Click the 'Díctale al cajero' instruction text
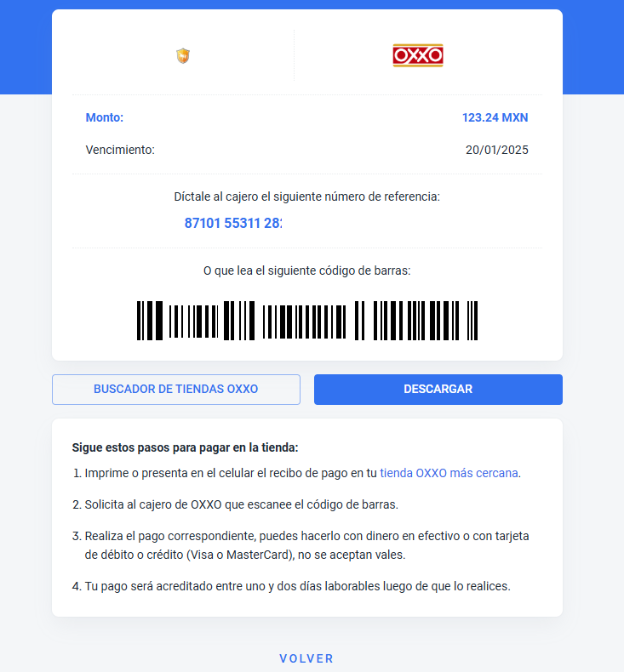Viewport: 624px width, 672px height. pos(307,196)
